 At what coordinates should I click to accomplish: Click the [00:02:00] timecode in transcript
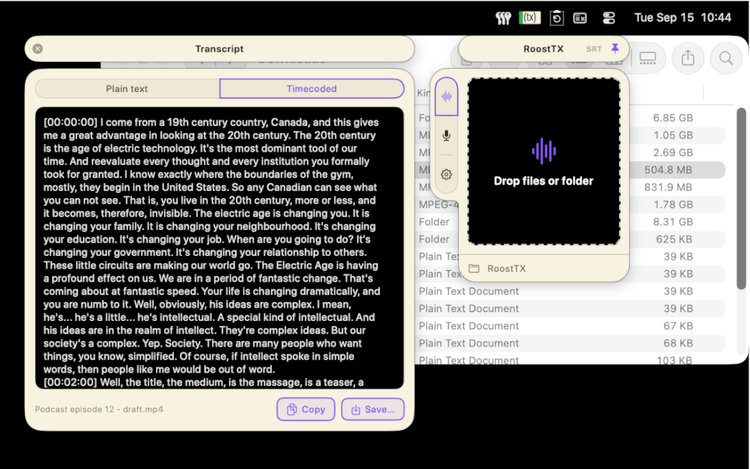pyautogui.click(x=70, y=382)
